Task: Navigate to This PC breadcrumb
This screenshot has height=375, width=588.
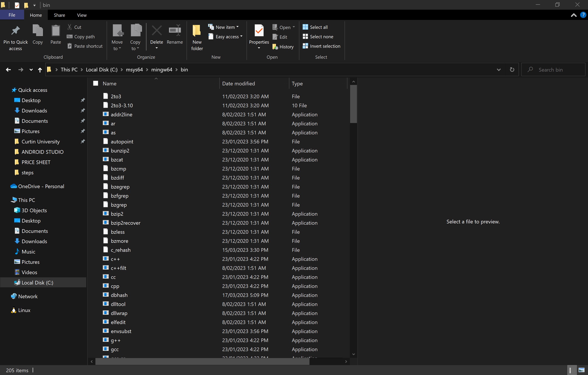Action: [x=69, y=70]
